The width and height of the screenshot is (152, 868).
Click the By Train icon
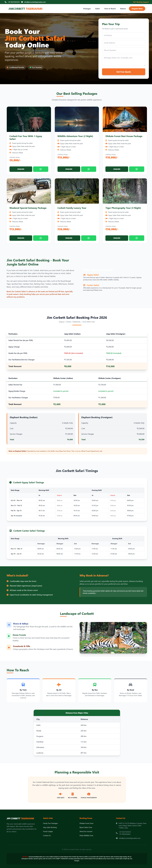click(x=23, y=685)
